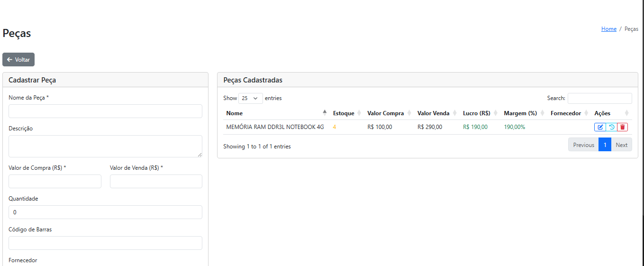
Task: Go to the Previous page
Action: [583, 145]
